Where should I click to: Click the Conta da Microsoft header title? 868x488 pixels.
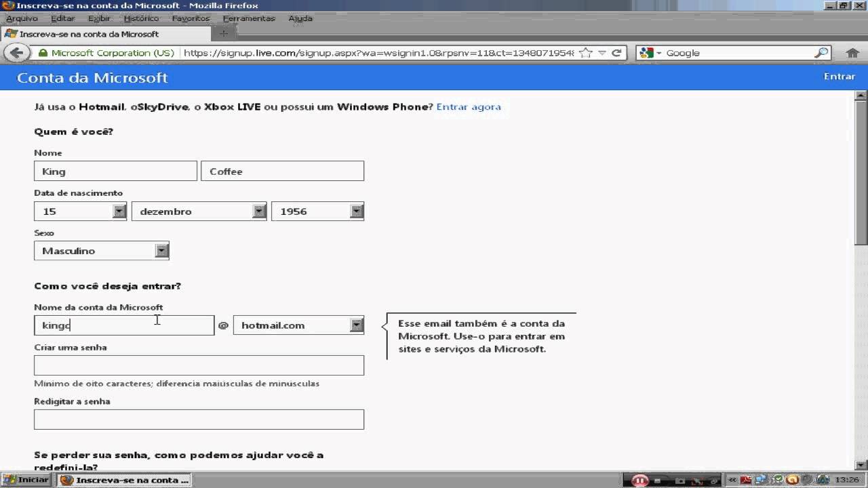coord(92,78)
